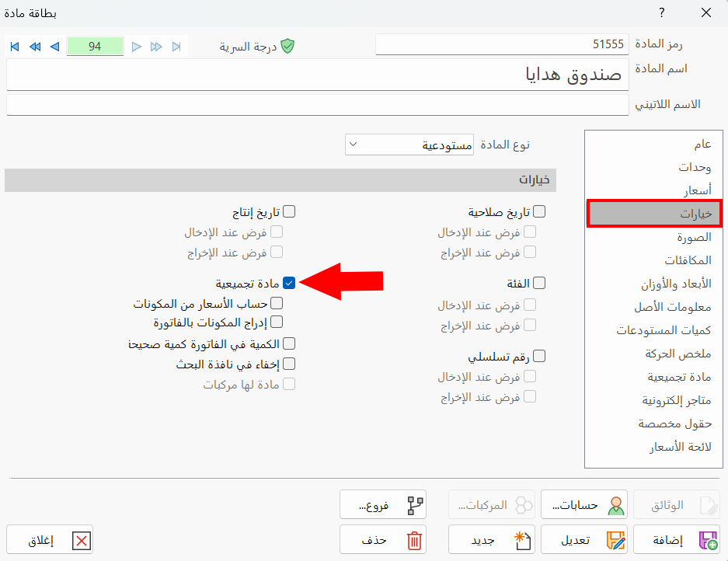Toggle حساب الأسعار من المكونات checkbox
Viewport: 728px width, 561px height.
[x=277, y=303]
